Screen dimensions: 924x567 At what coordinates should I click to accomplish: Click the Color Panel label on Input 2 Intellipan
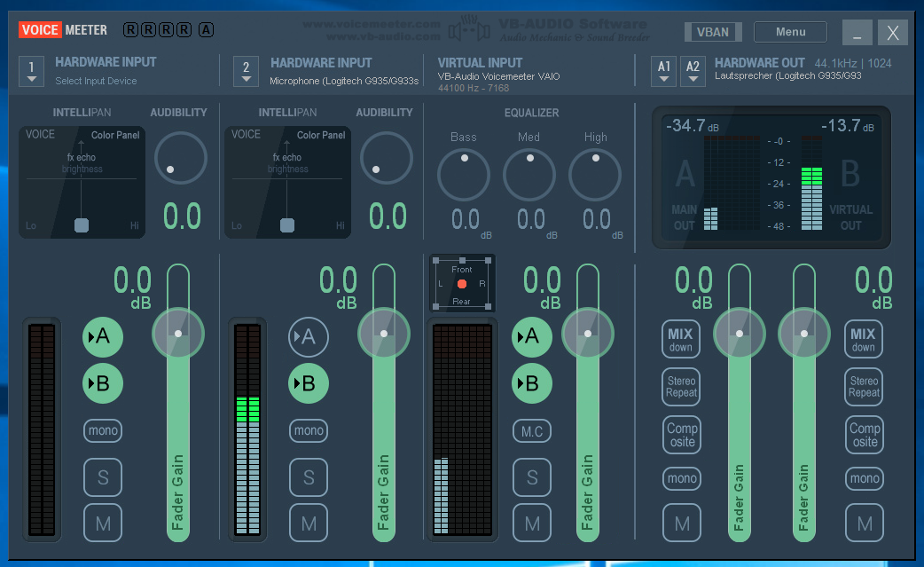(x=321, y=135)
